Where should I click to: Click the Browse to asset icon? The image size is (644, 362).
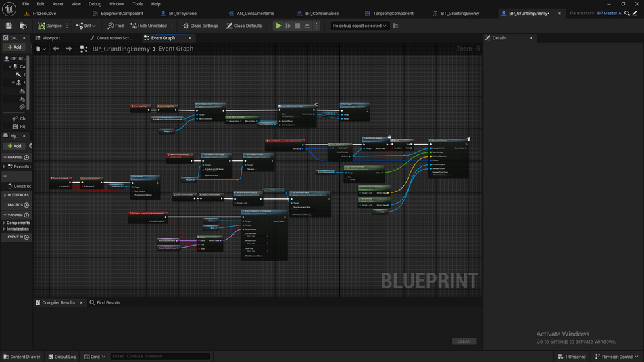coord(24,26)
